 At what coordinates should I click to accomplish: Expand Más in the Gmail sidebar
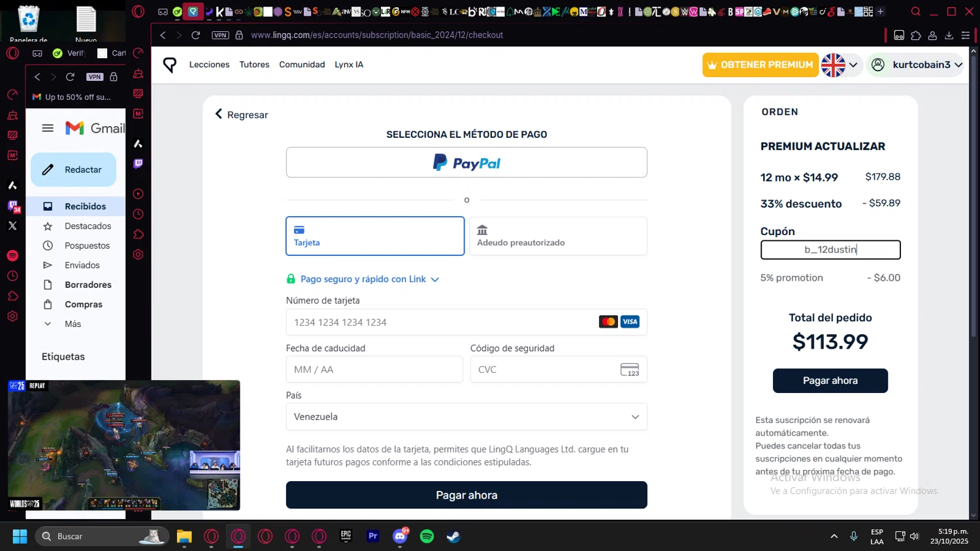point(72,324)
